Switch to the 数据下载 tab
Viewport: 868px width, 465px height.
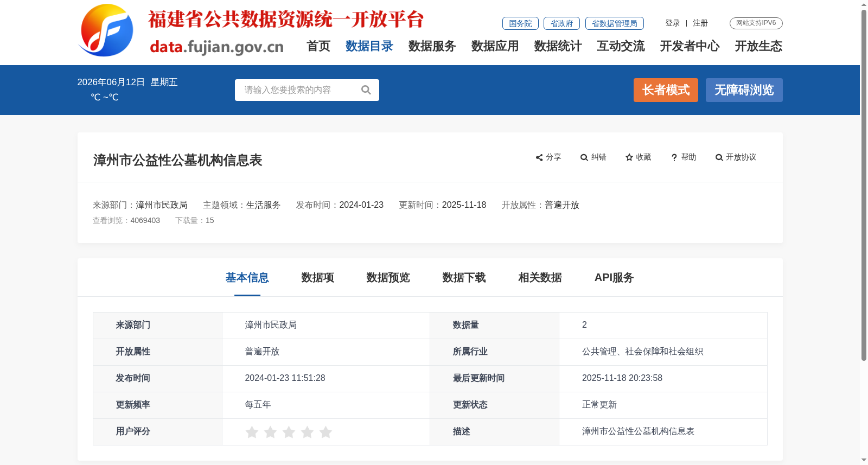464,278
